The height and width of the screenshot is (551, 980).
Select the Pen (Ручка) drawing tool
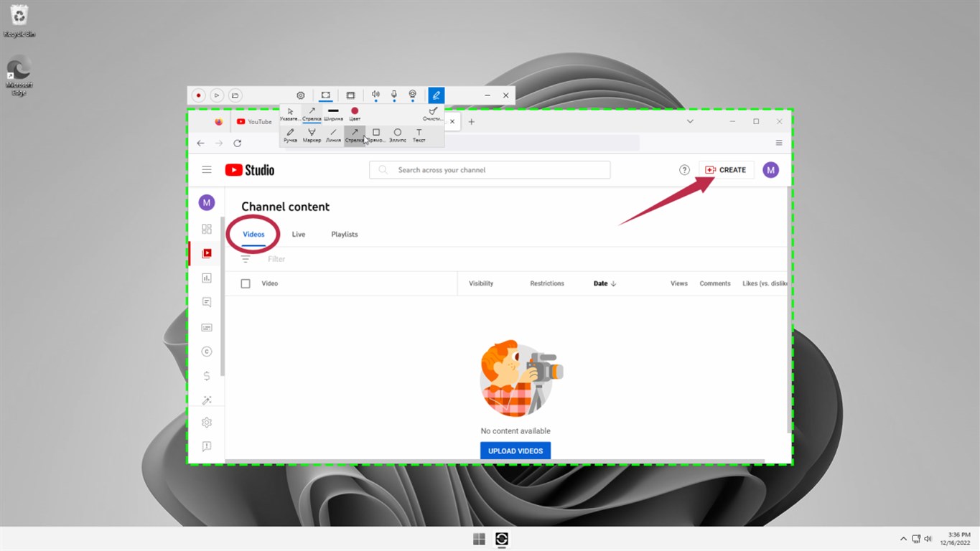tap(290, 135)
